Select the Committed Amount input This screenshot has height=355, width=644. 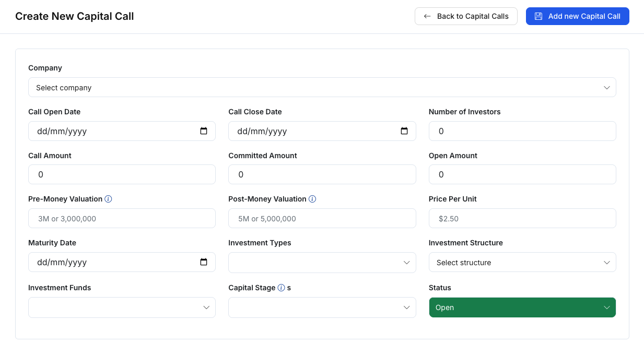point(322,174)
